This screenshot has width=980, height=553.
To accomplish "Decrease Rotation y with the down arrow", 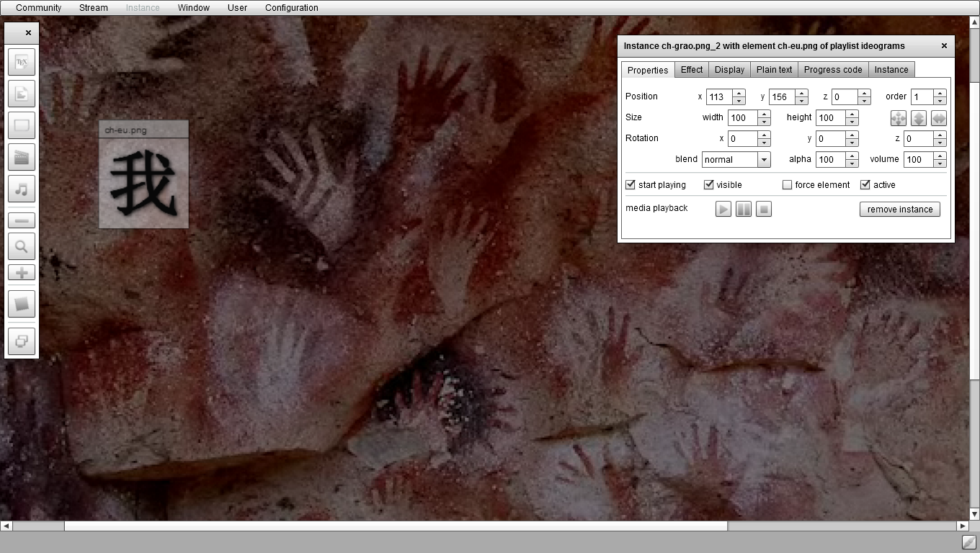I will (x=852, y=143).
